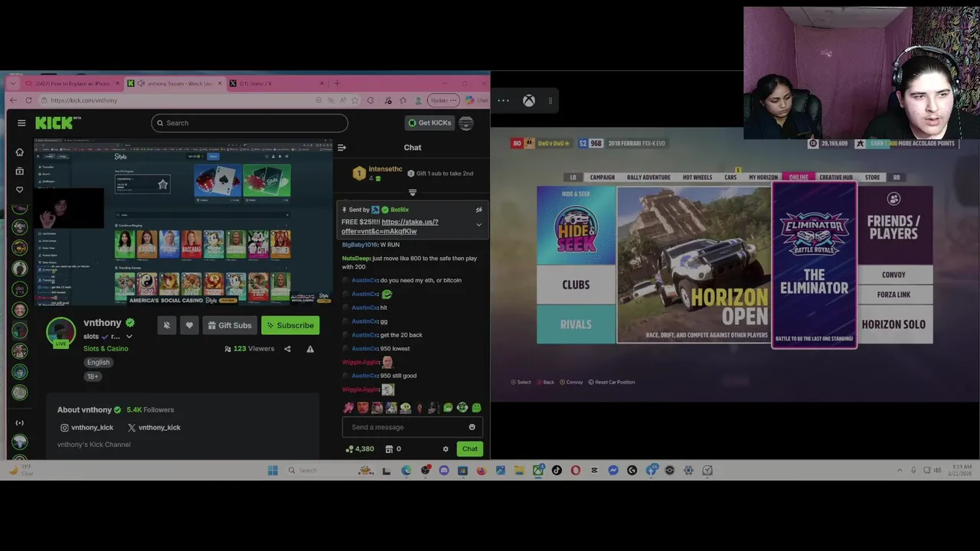Hide the pinned BotRix message
This screenshot has width=980, height=551.
pyautogui.click(x=479, y=210)
